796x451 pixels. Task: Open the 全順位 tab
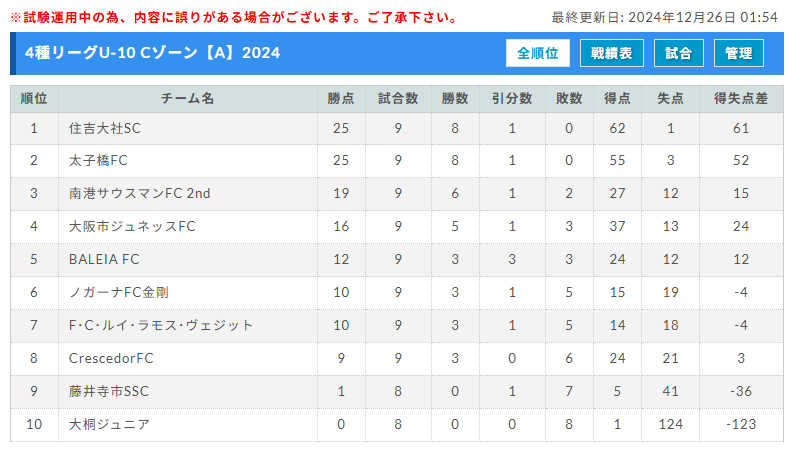point(538,53)
